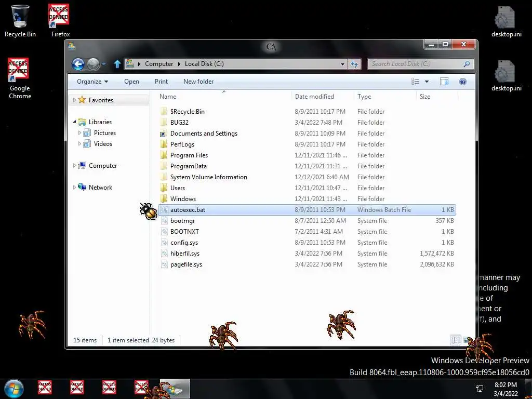Screen dimensions: 532x399
Task: Click the Explorer taskbar button
Action: coord(175,389)
